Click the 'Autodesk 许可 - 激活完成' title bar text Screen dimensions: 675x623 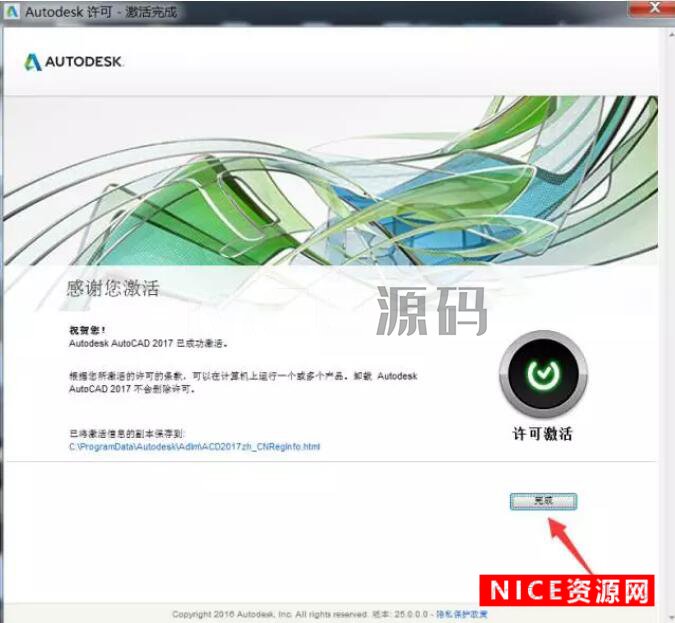point(101,12)
